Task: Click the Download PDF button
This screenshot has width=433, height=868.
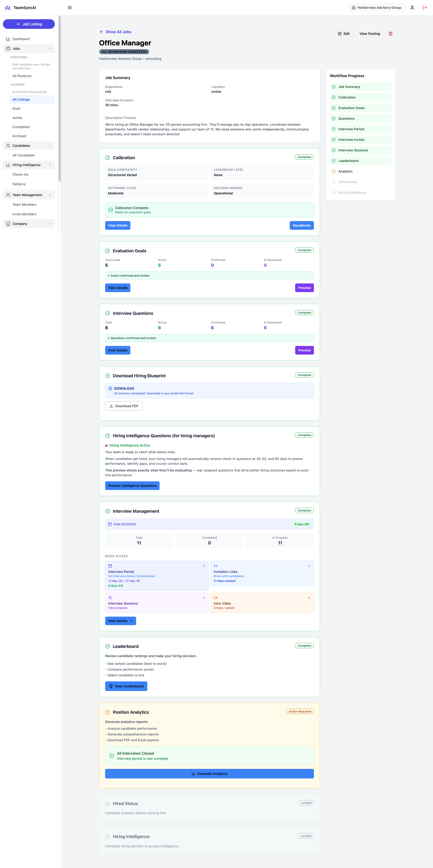Action: click(124, 406)
